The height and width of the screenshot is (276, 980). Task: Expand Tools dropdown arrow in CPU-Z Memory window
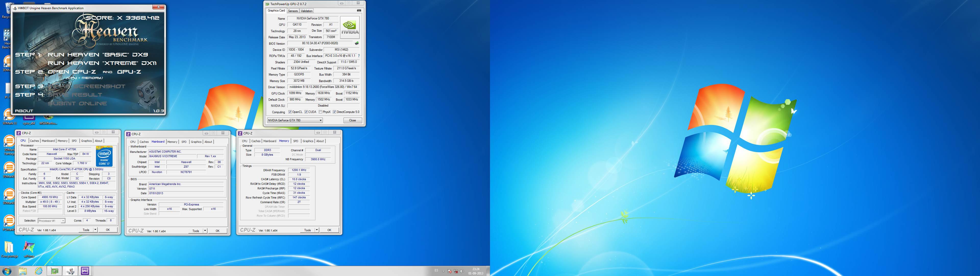point(316,230)
